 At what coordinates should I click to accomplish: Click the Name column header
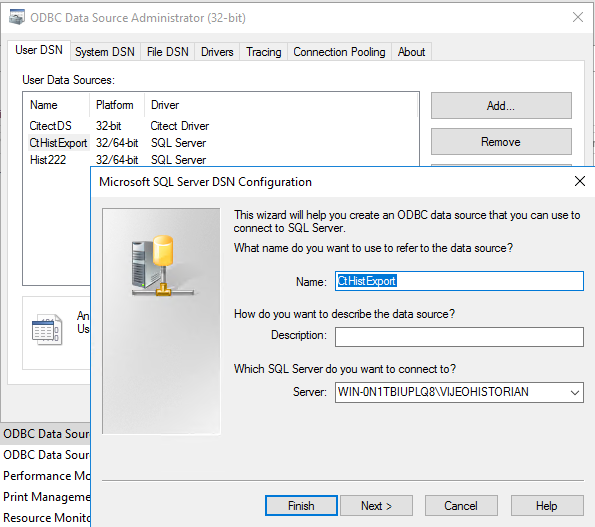click(57, 105)
